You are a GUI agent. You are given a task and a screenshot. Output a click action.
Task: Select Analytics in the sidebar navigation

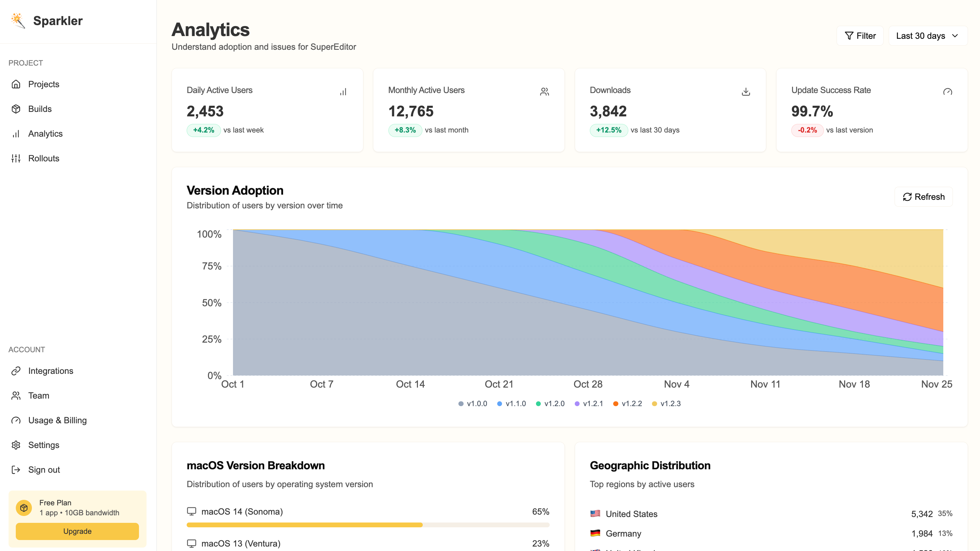[45, 134]
